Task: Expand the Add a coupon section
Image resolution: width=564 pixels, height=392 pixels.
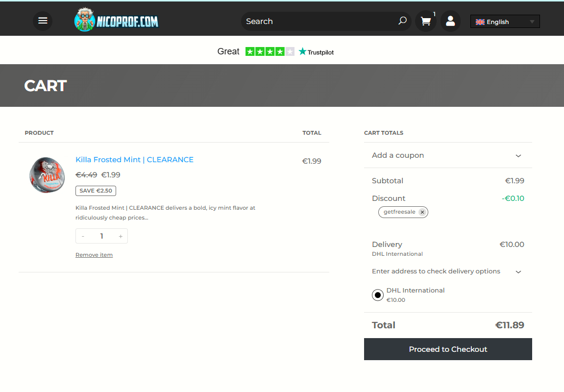Action: click(448, 155)
